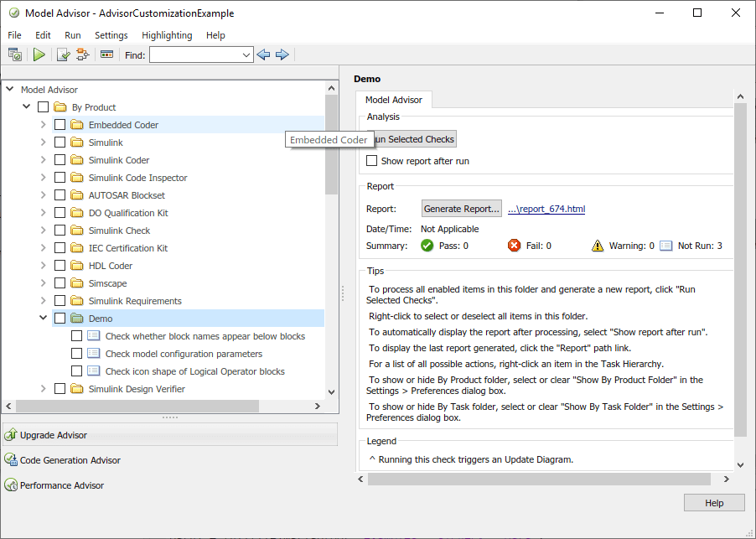Click the check icon beside model configuration parameters

94,354
